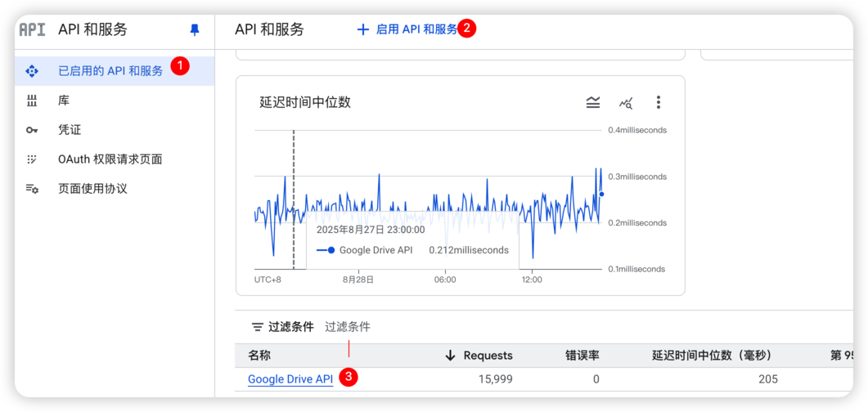Open Metrics Explorer icon on latency chart
868x412 pixels.
pos(626,102)
